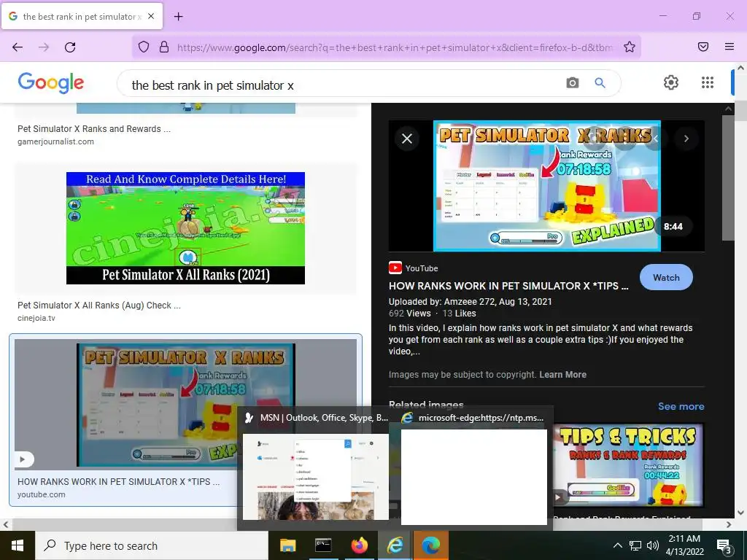Click the Watch button

coord(666,278)
